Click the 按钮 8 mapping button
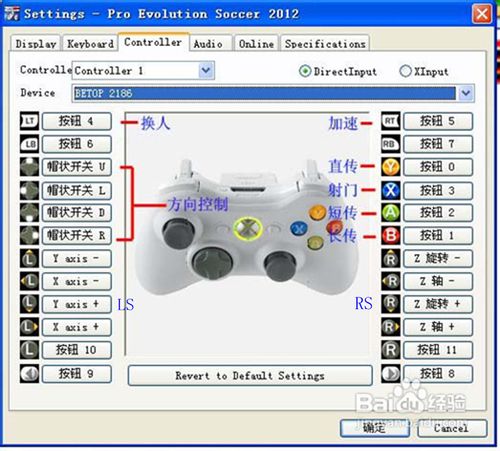500x451 pixels. 438,374
